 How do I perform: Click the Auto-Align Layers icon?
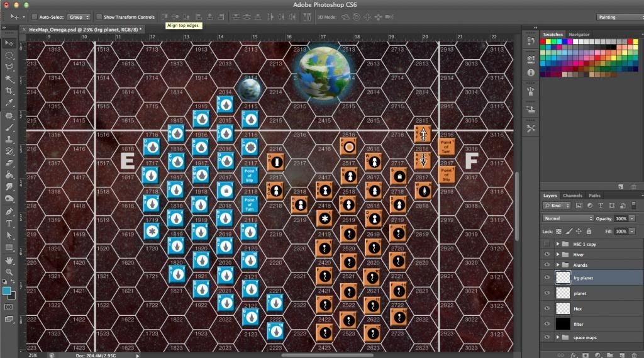point(307,17)
